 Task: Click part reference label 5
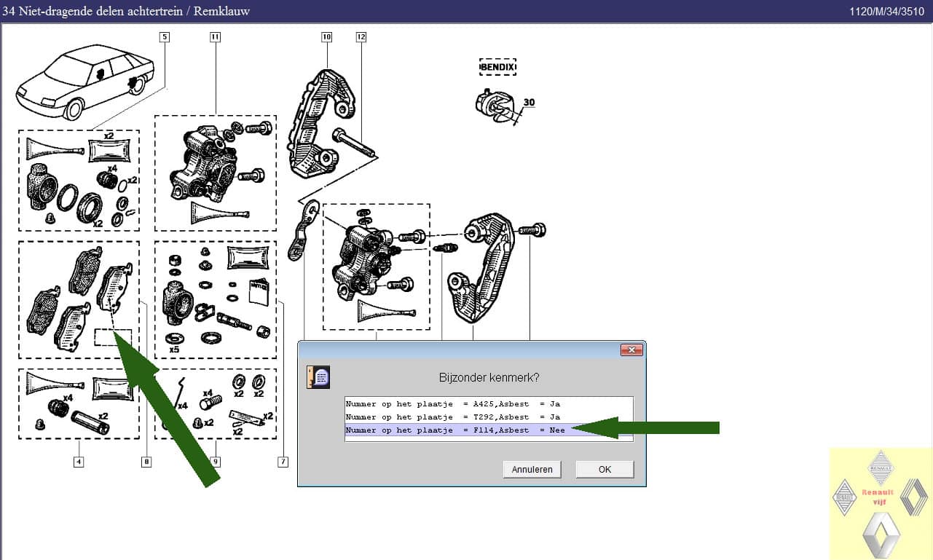point(165,37)
